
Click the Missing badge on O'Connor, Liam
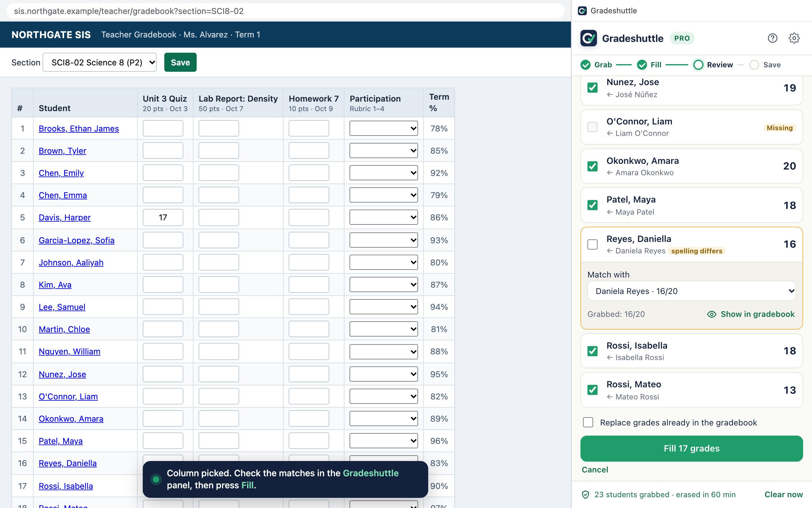(x=779, y=128)
